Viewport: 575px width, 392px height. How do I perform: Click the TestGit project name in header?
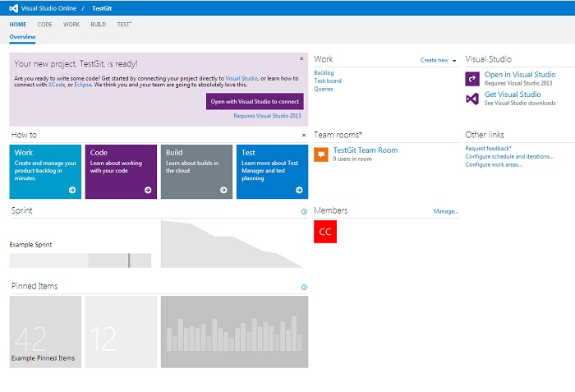(x=102, y=8)
